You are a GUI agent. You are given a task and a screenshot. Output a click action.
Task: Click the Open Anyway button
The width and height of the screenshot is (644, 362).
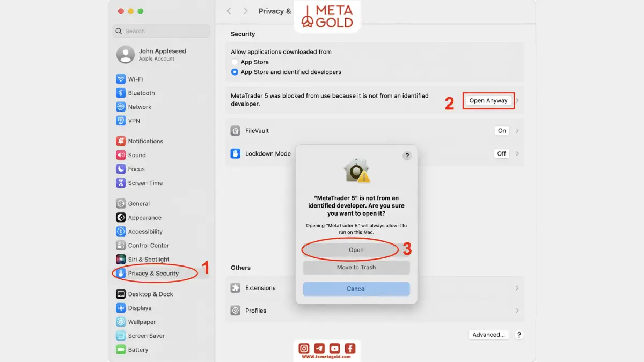tap(488, 100)
